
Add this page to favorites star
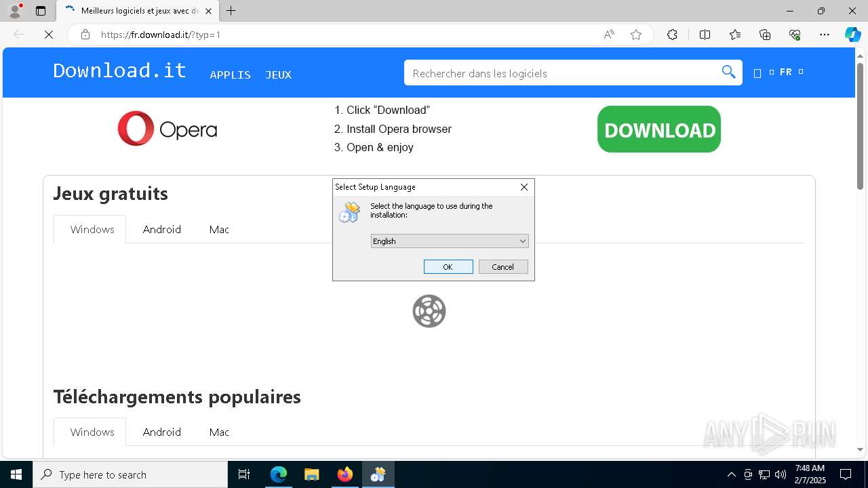point(636,35)
